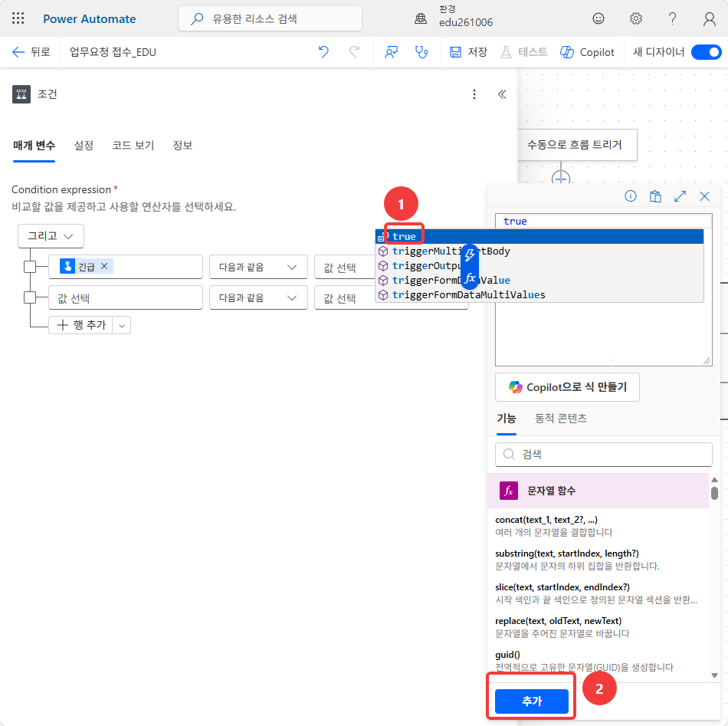Click the 추가 button
This screenshot has width=728, height=726.
532,701
